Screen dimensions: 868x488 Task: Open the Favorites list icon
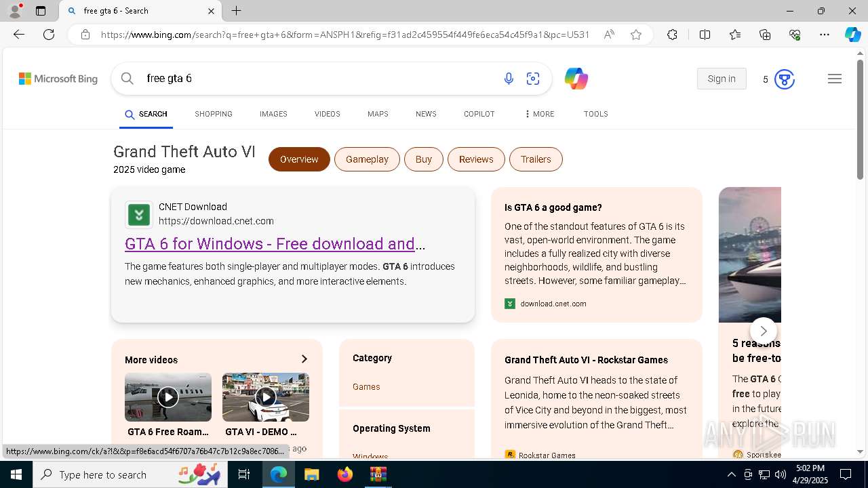click(735, 35)
